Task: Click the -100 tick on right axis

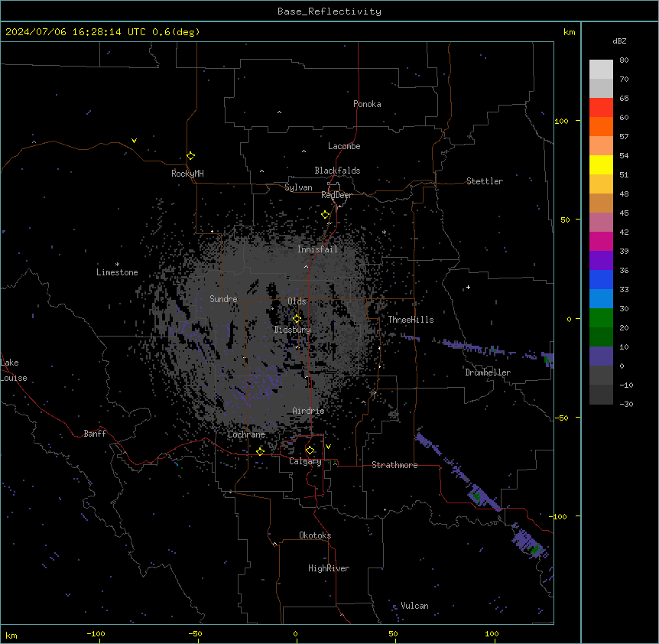Action: point(559,516)
